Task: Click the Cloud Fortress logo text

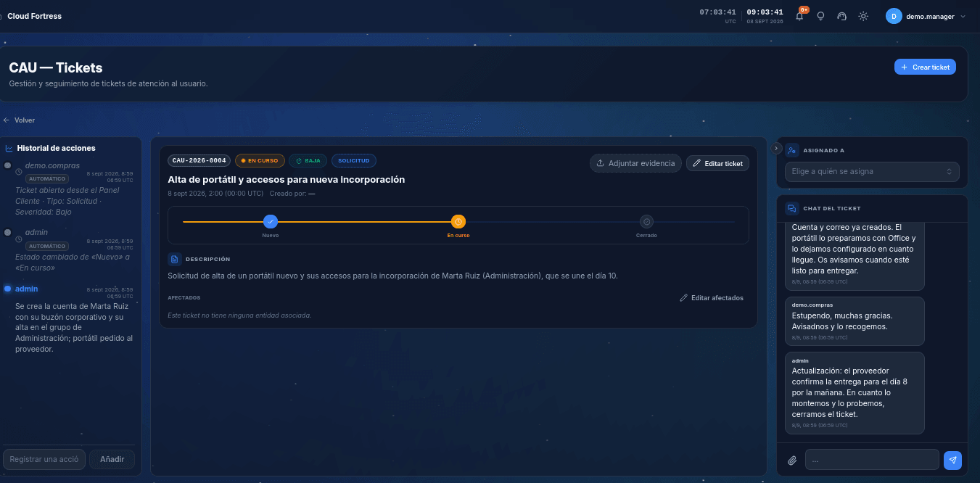Action: pyautogui.click(x=35, y=16)
